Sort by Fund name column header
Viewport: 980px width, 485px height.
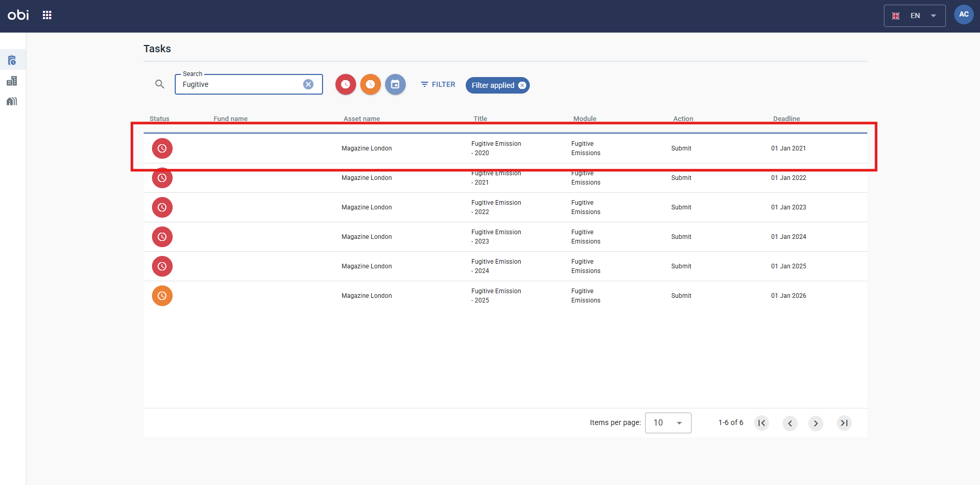pos(231,118)
